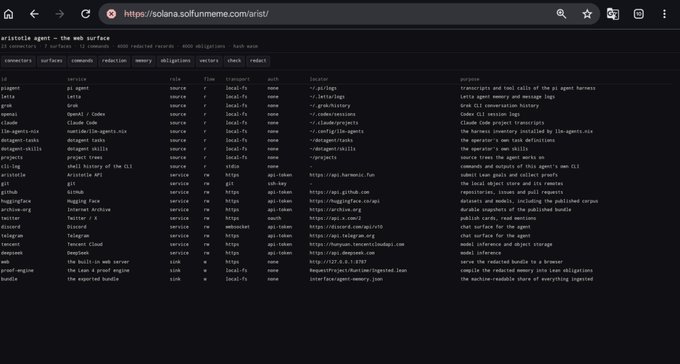Click the locator 'https://api.github.com'

pos(339,192)
